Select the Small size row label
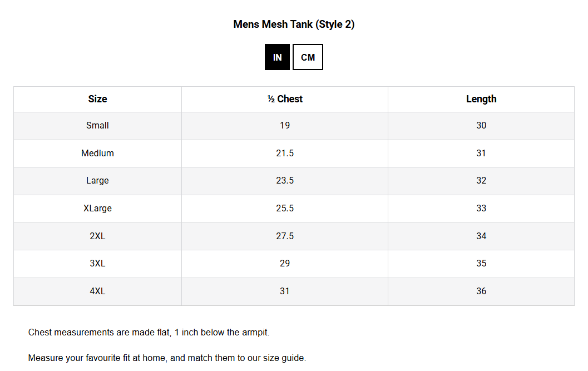Viewport: 588px width, 371px height. click(97, 126)
